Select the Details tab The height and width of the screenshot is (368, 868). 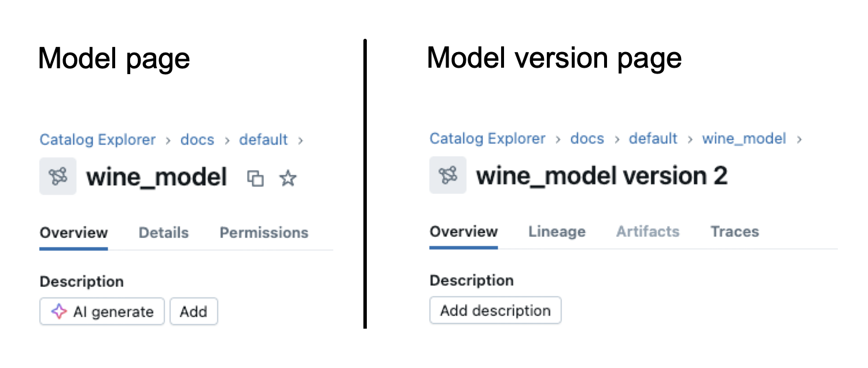pos(163,233)
